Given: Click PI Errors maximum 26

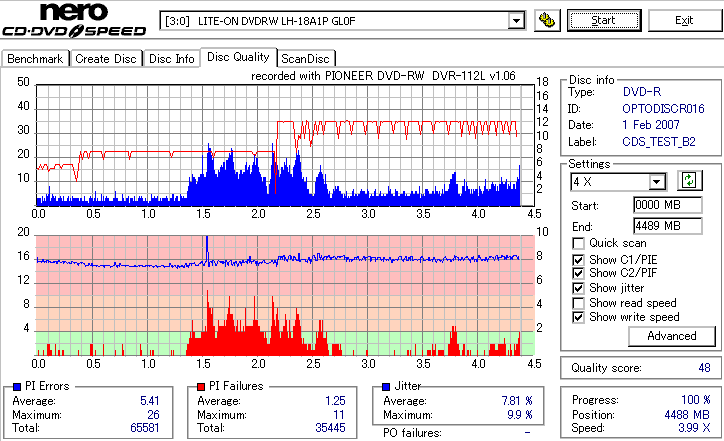Looking at the screenshot, I should pyautogui.click(x=153, y=415).
